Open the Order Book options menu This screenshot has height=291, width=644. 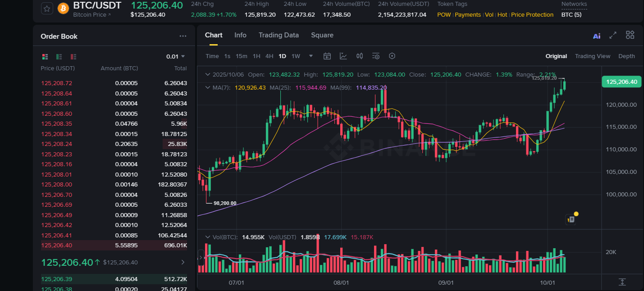coord(183,36)
